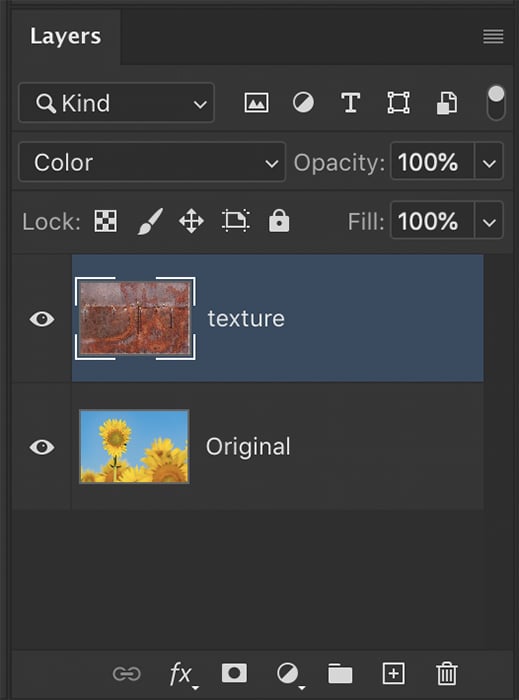The height and width of the screenshot is (700, 519).
Task: Add a layer mask
Action: click(x=234, y=673)
